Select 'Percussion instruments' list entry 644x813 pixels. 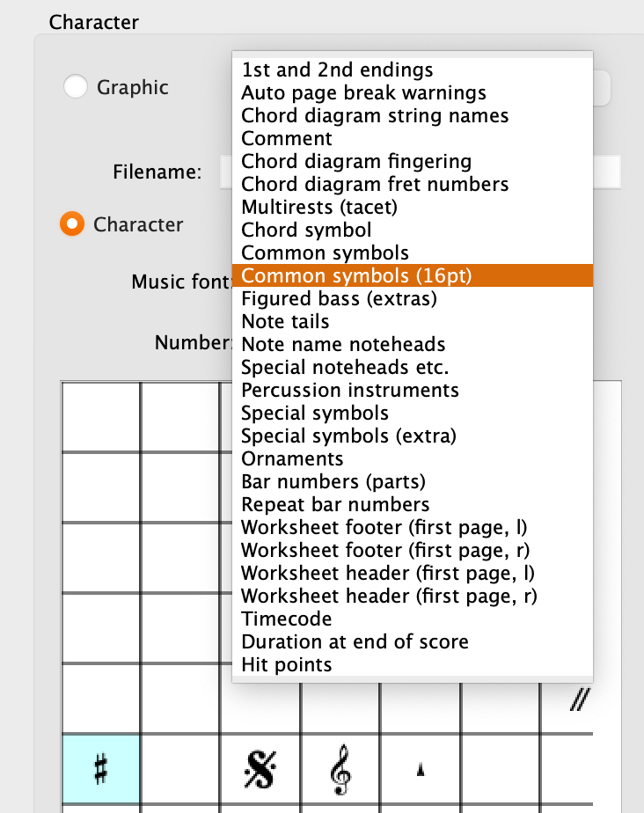pyautogui.click(x=350, y=391)
